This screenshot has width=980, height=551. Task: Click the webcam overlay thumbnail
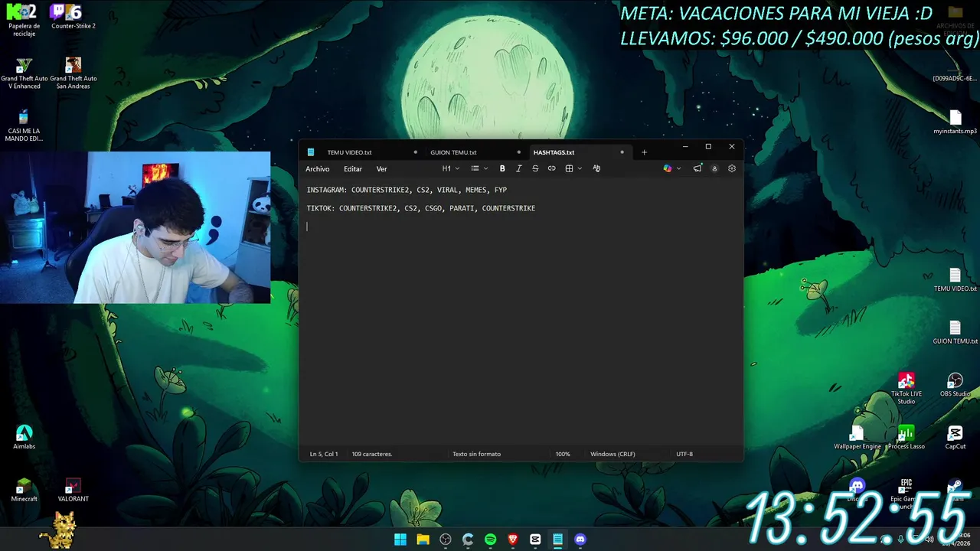point(135,227)
